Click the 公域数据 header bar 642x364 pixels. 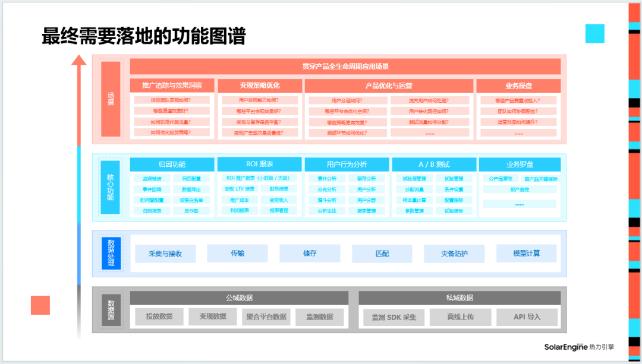(x=240, y=297)
